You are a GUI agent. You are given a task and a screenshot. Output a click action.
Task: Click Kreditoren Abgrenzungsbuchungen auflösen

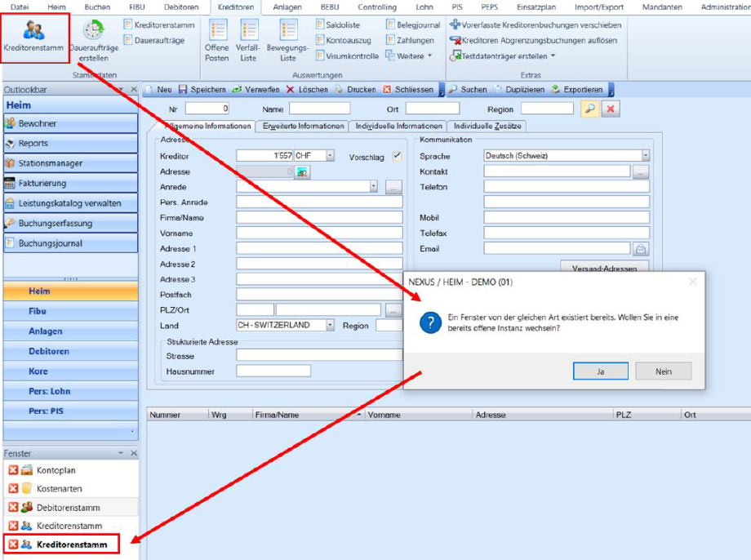(533, 40)
